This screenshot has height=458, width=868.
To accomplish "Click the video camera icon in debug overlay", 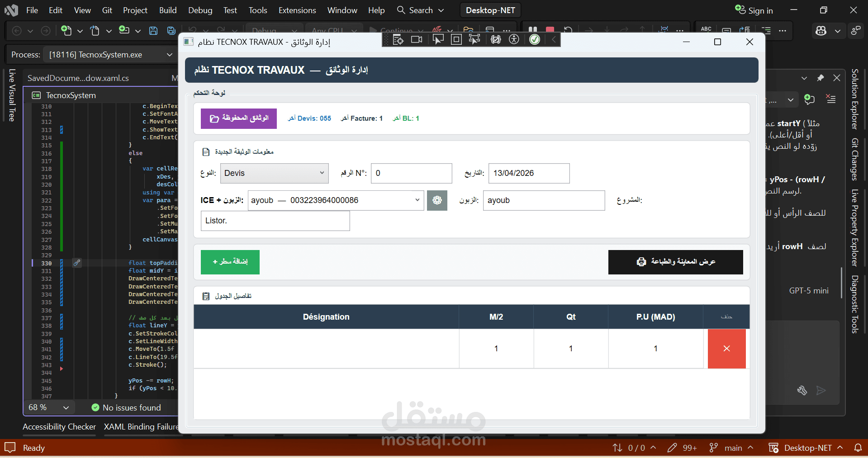I will 417,40.
